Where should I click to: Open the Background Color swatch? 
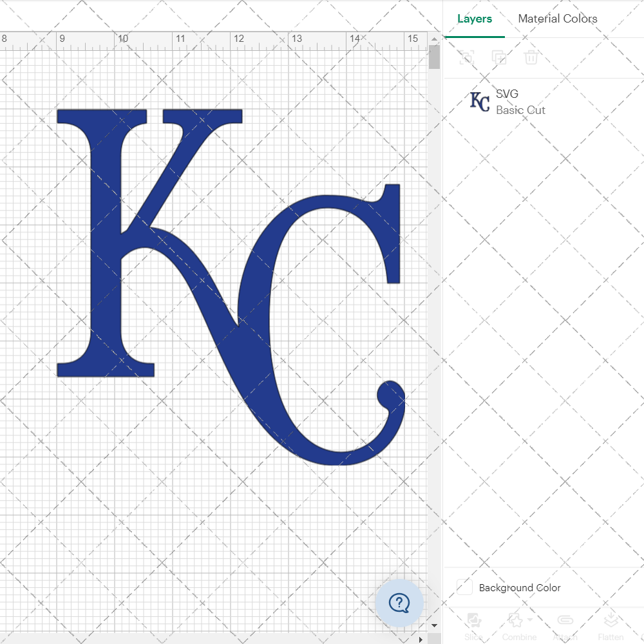(x=464, y=587)
